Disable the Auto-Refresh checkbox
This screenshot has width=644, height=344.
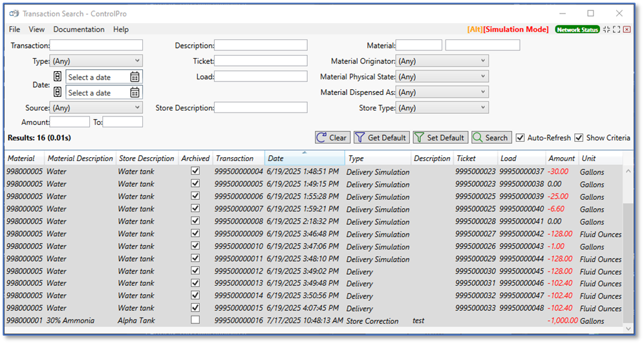[x=521, y=138]
